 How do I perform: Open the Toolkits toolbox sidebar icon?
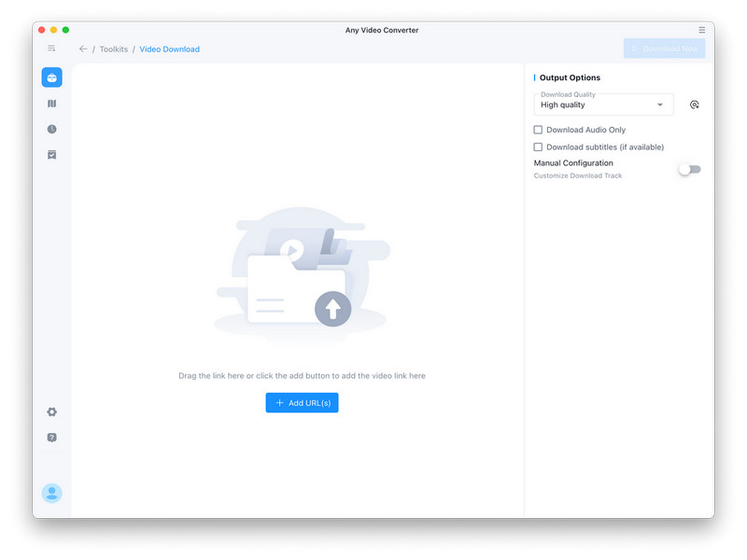pos(52,77)
